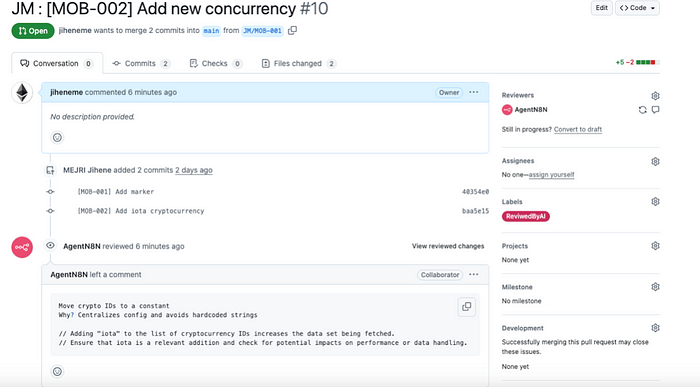Click the Convert to draft link
700x387 pixels.
pyautogui.click(x=578, y=129)
